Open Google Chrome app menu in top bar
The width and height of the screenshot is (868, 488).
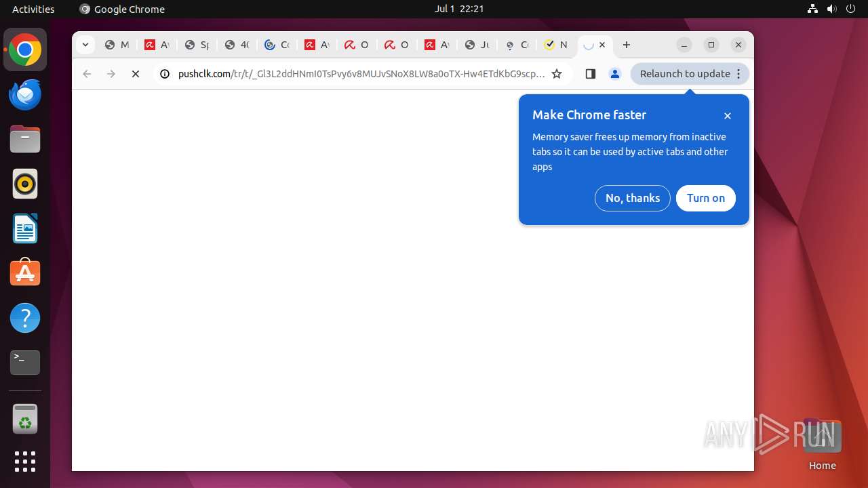[122, 9]
